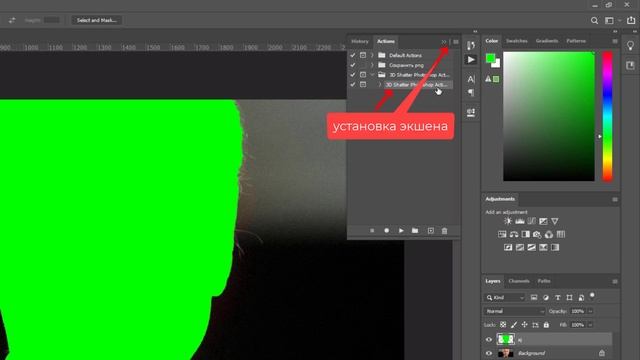Switch to the Patterns tab
640x360 pixels.
click(x=576, y=41)
